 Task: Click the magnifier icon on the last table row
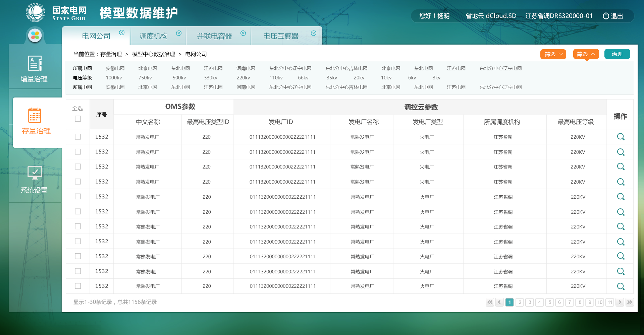click(x=621, y=286)
